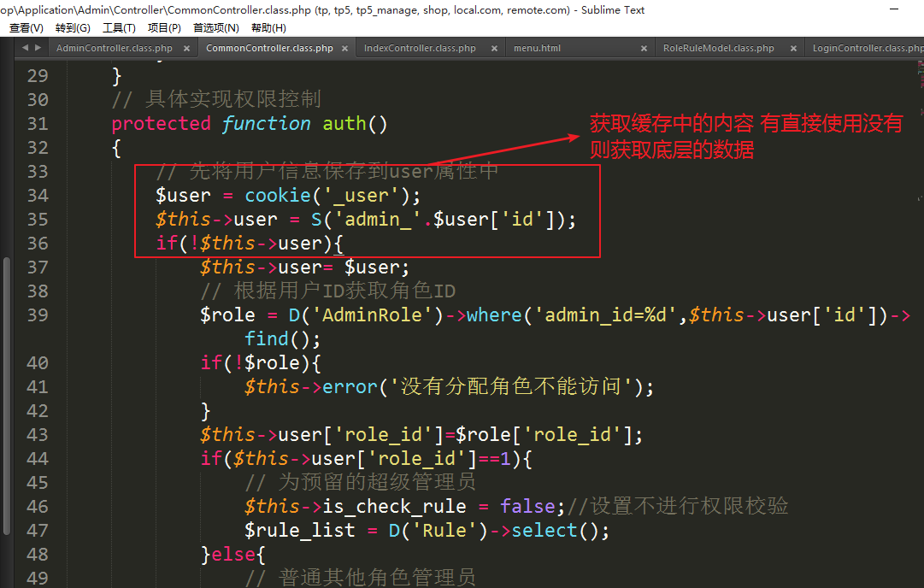Switch to the AdminController.class.php tab
924x588 pixels.
114,49
